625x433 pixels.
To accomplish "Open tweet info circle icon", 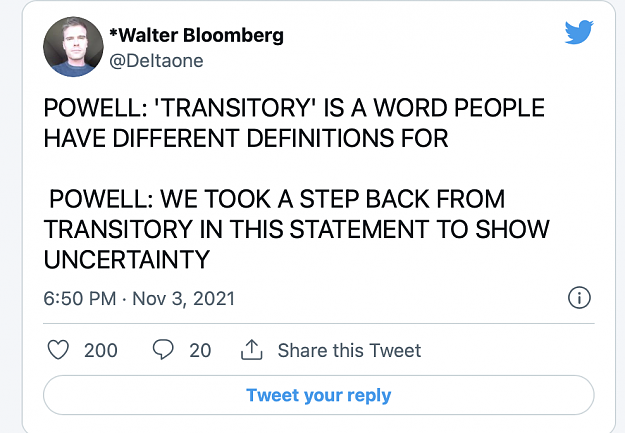I will pyautogui.click(x=579, y=298).
